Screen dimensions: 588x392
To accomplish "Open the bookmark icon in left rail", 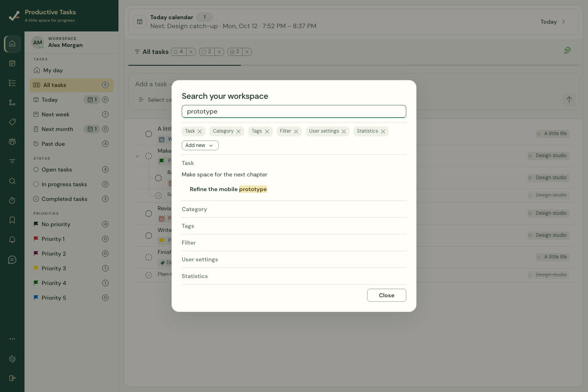I will click(x=12, y=220).
